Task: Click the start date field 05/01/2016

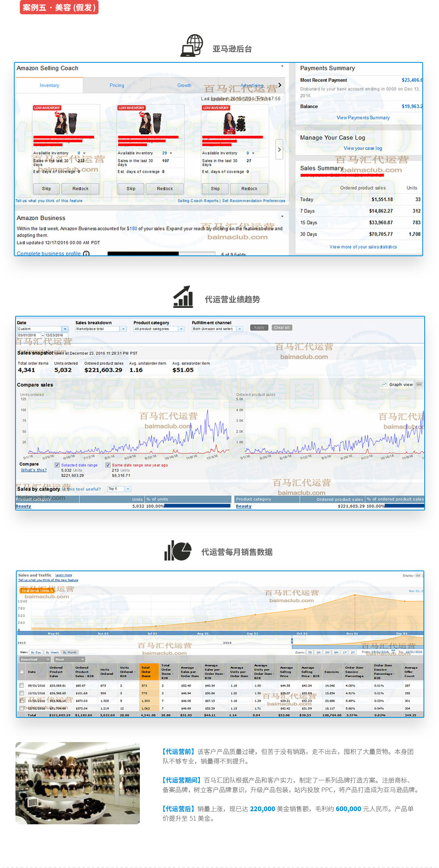Action: coord(29,335)
